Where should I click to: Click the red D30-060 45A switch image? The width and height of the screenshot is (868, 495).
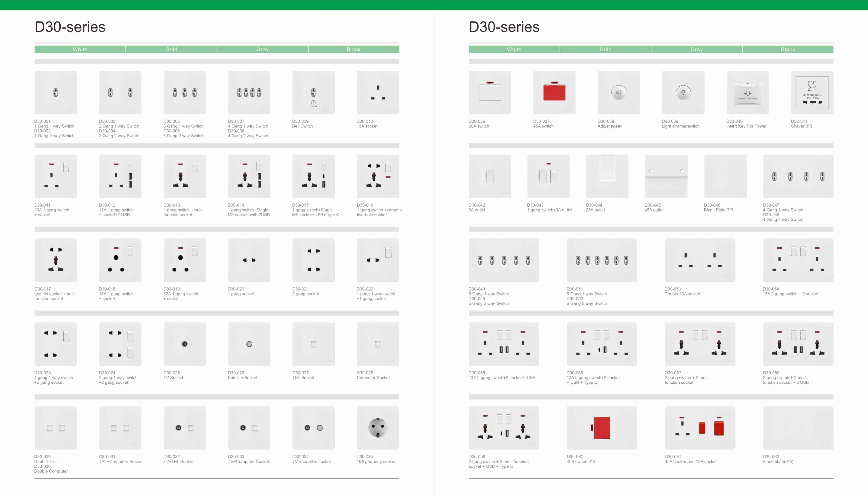[602, 428]
